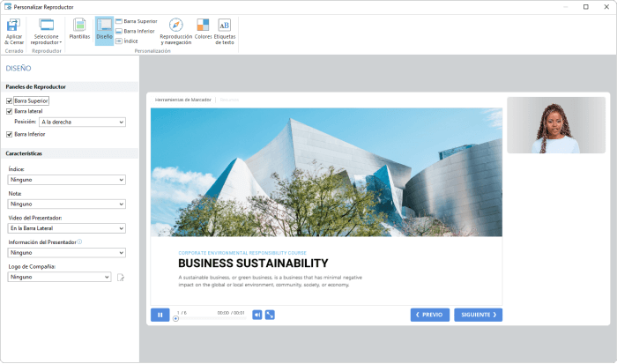The width and height of the screenshot is (617, 364).
Task: Click the SIGUIENTE button
Action: (478, 315)
